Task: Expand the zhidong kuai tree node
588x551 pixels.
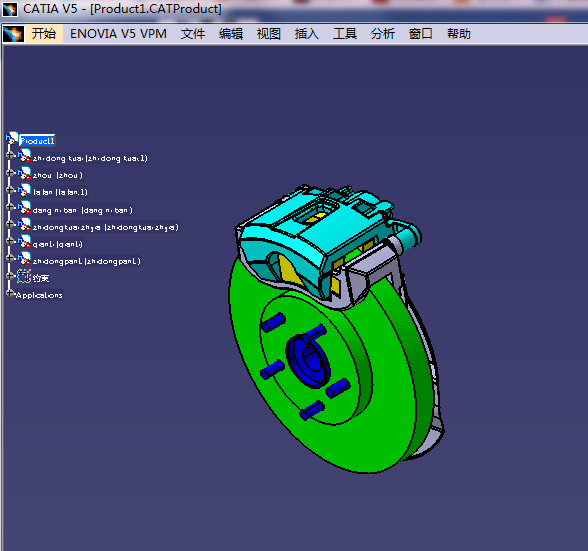Action: [x=10, y=155]
